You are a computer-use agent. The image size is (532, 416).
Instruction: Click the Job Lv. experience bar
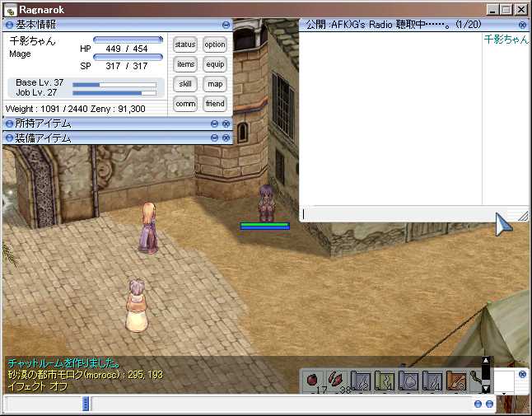point(114,93)
